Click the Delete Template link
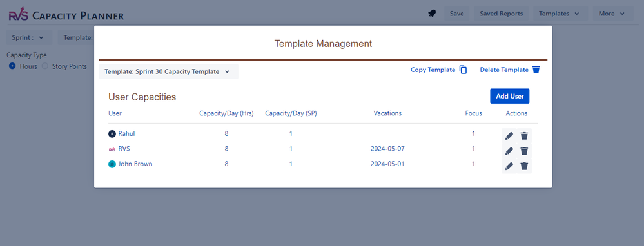The width and height of the screenshot is (644, 246). tap(510, 70)
